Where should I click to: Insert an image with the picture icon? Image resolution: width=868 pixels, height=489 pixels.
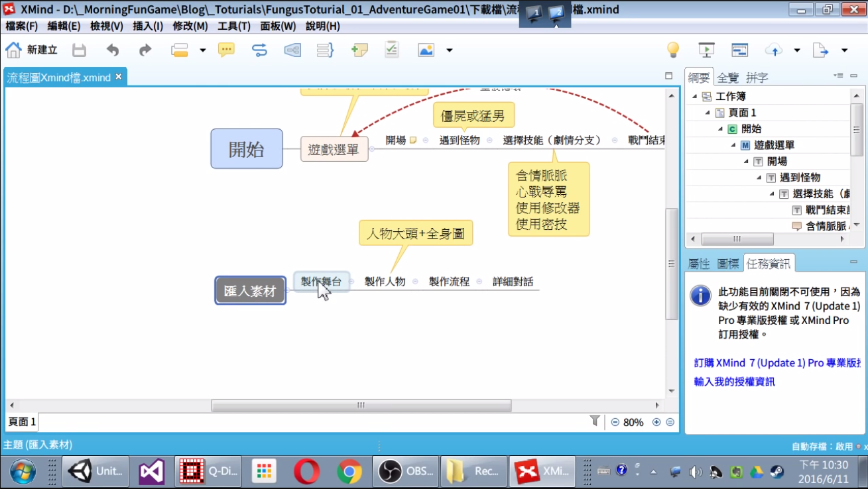pyautogui.click(x=426, y=50)
